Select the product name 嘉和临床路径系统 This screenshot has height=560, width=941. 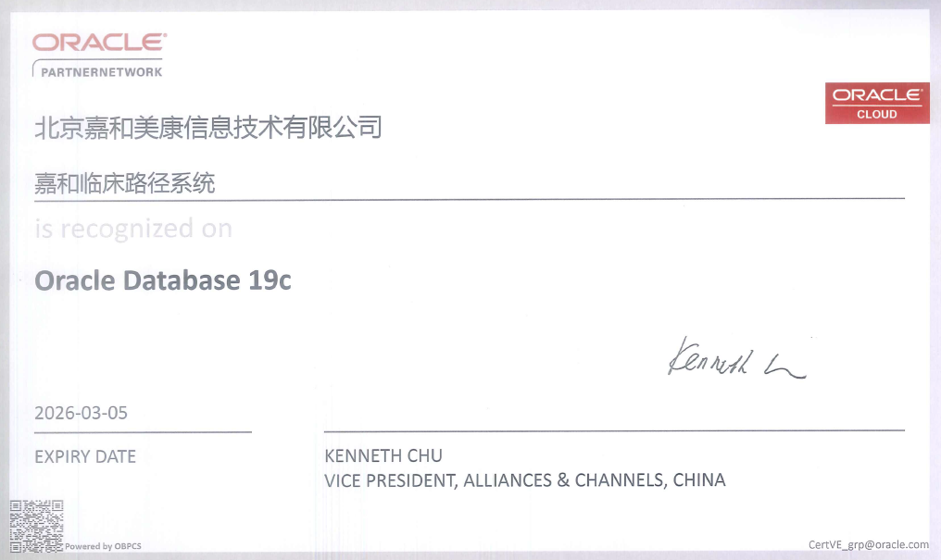tap(125, 183)
